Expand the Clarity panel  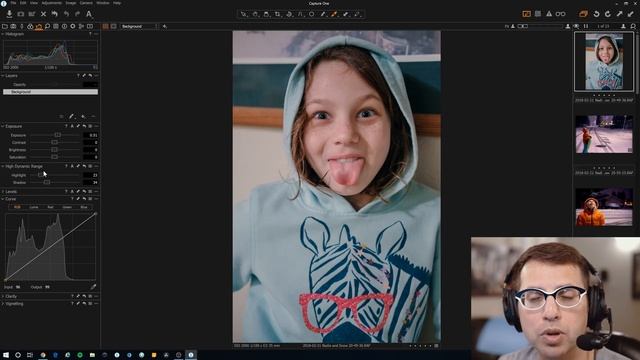3,296
